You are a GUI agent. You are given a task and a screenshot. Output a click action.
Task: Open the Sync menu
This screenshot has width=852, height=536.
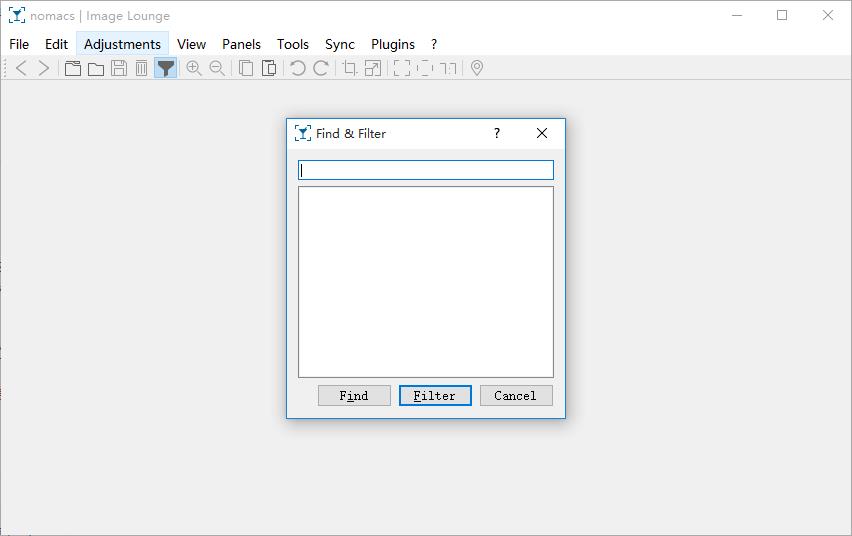340,44
